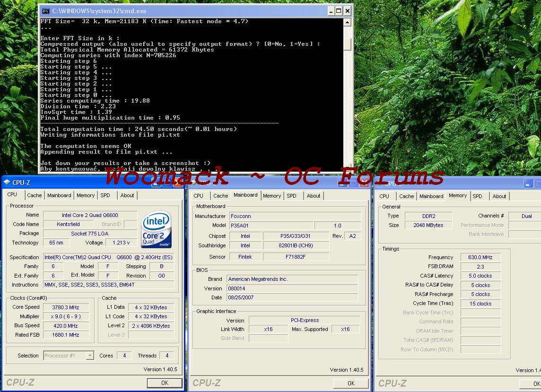The width and height of the screenshot is (541, 392).
Task: Open Memory tab in first CPU-Z window
Action: click(x=86, y=195)
